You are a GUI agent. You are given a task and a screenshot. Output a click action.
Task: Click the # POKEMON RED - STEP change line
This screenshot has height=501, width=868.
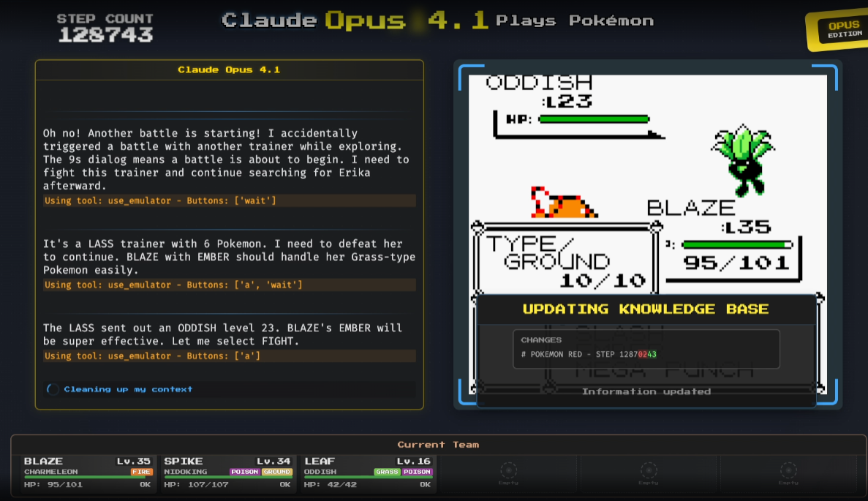click(x=589, y=354)
